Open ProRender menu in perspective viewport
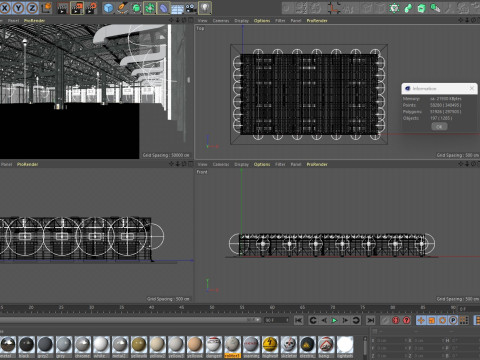 click(x=35, y=21)
